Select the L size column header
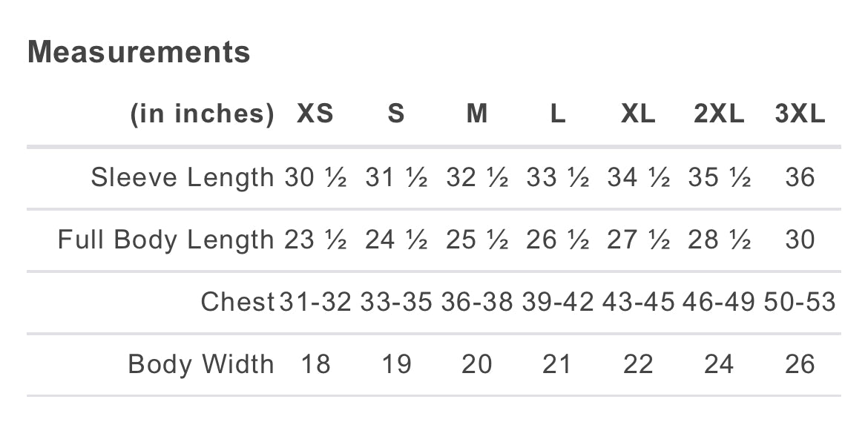This screenshot has height=425, width=868. tap(558, 114)
